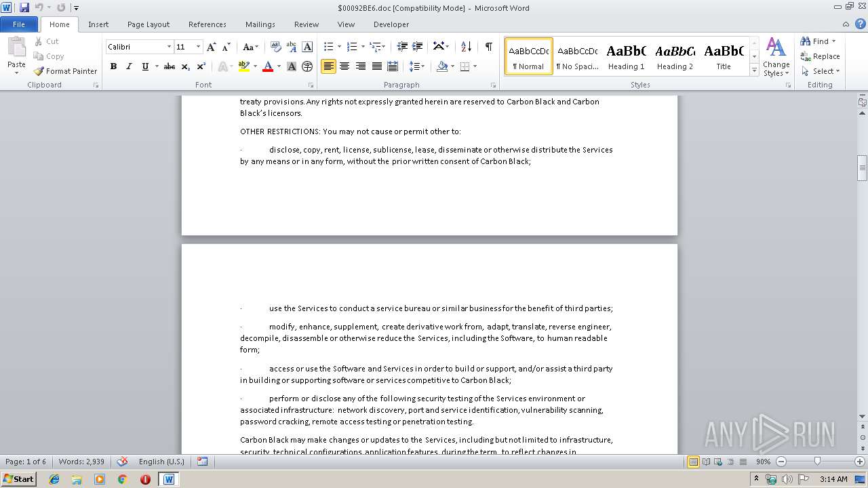Apply the No Spacing style
Viewport: 868px width, 488px height.
click(x=578, y=56)
